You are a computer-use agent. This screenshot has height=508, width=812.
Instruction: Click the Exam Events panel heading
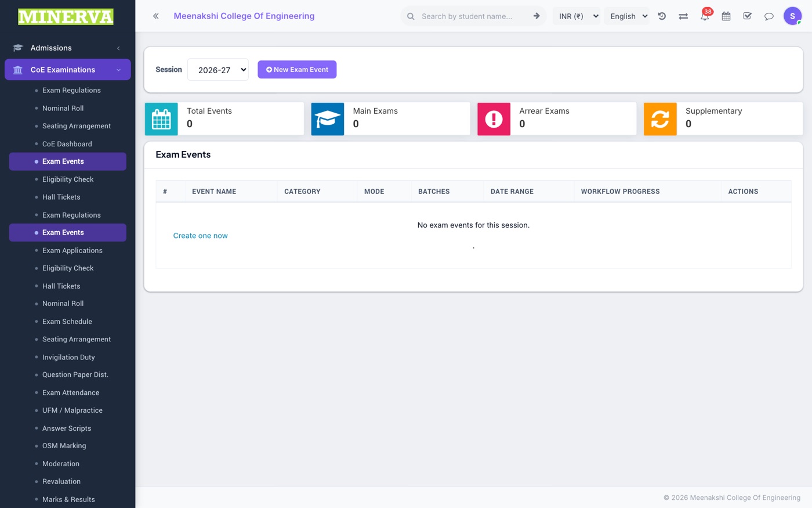pos(183,154)
